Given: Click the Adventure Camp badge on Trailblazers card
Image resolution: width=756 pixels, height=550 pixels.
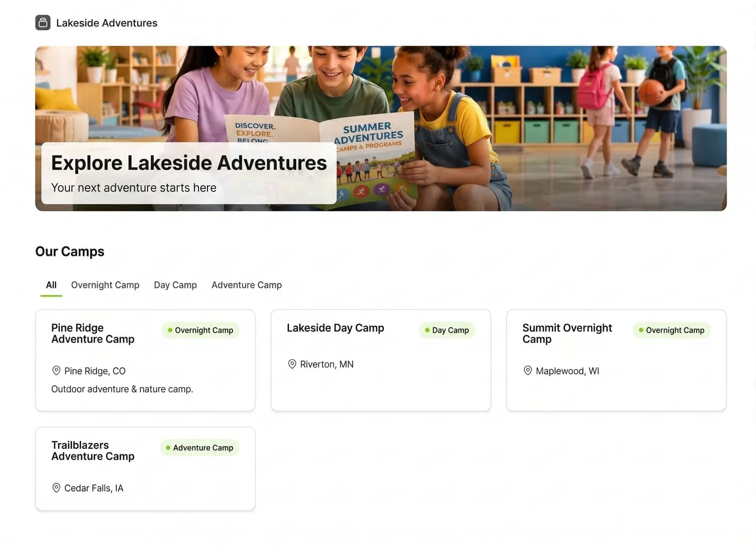Looking at the screenshot, I should [x=200, y=447].
